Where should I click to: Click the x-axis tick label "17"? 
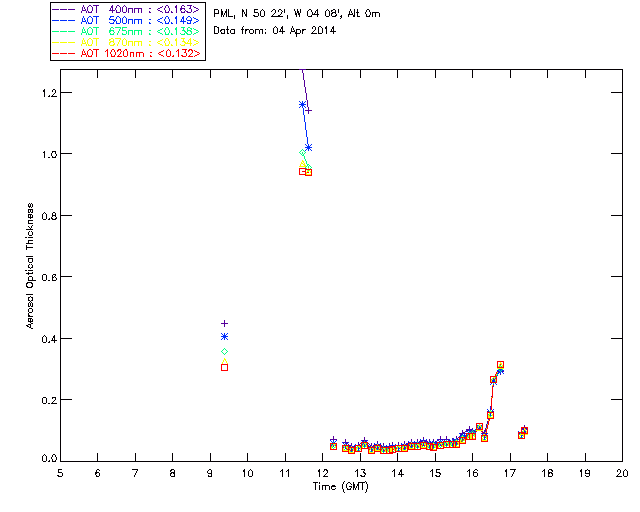(510, 473)
